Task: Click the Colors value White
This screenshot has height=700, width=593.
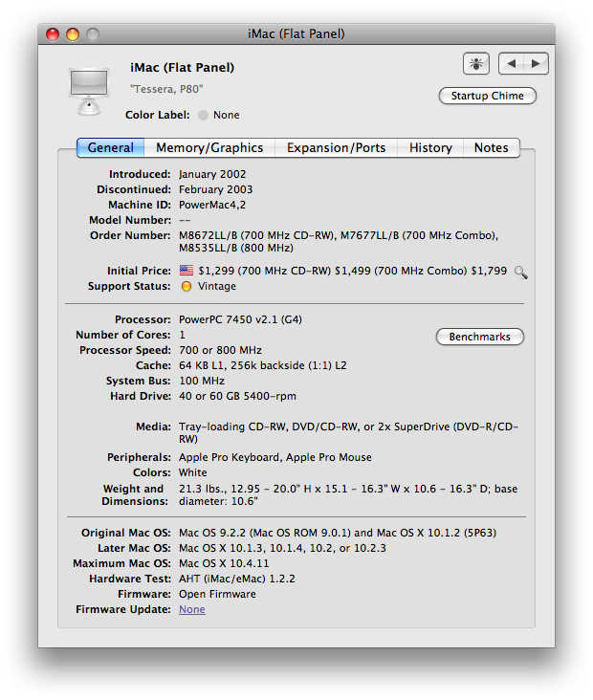Action: pyautogui.click(x=193, y=472)
